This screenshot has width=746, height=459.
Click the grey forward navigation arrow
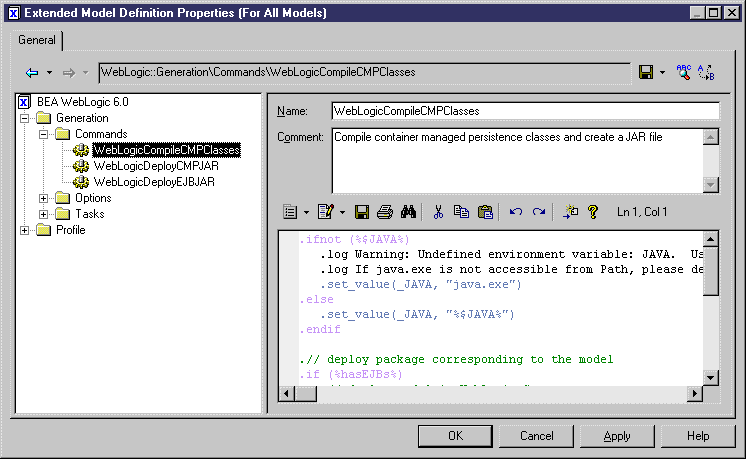point(69,73)
